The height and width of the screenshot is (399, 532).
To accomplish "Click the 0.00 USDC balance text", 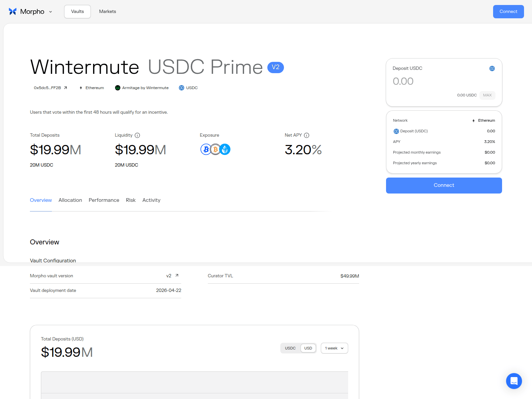I will point(467,95).
